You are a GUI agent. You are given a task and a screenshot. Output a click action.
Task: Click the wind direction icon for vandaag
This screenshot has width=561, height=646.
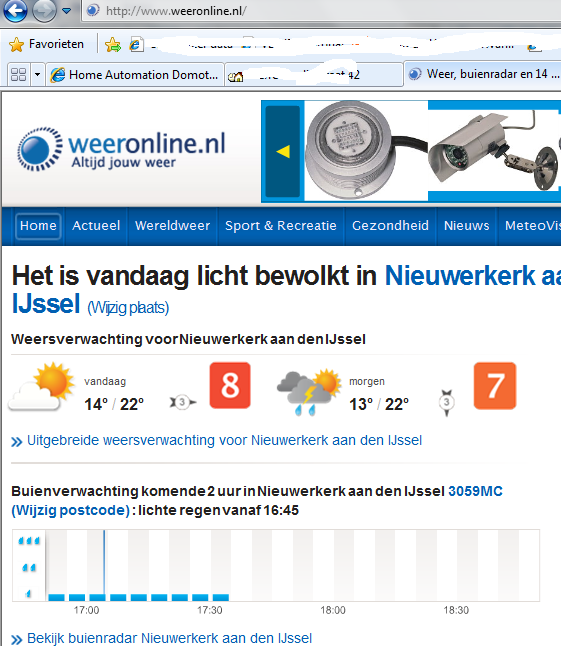pos(182,402)
